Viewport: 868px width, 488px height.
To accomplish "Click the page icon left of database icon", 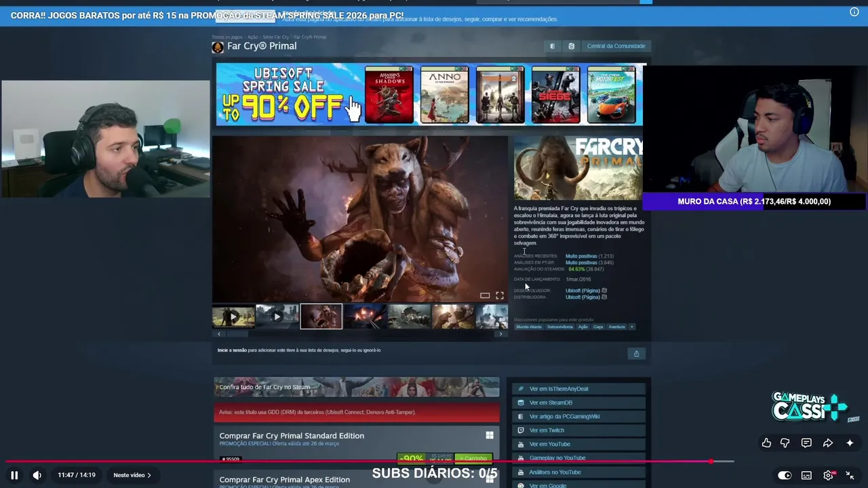I will coord(552,46).
